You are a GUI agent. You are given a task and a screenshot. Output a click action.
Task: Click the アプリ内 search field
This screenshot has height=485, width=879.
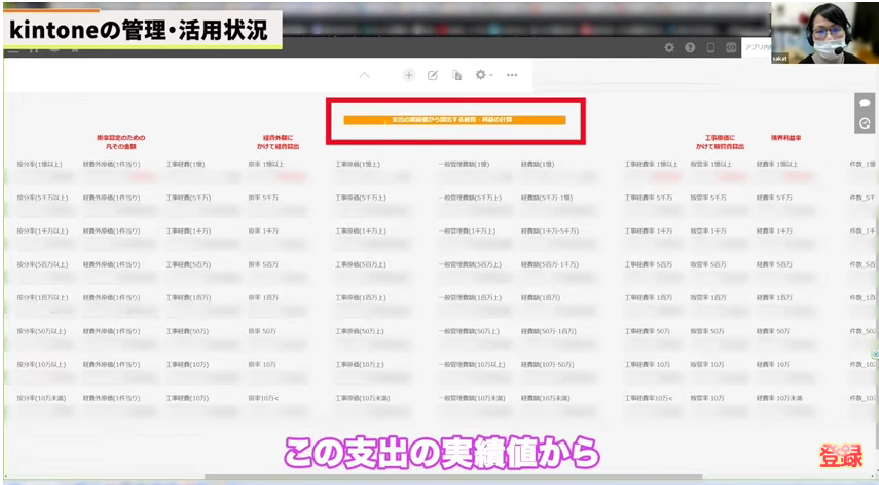[x=756, y=48]
